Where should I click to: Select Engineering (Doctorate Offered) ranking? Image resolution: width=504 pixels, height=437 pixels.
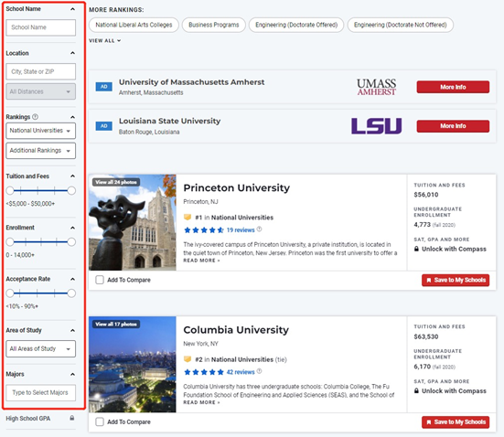coord(296,25)
